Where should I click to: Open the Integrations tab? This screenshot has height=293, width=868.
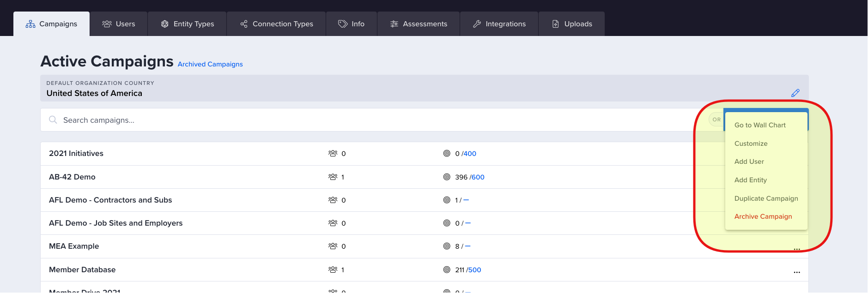499,24
